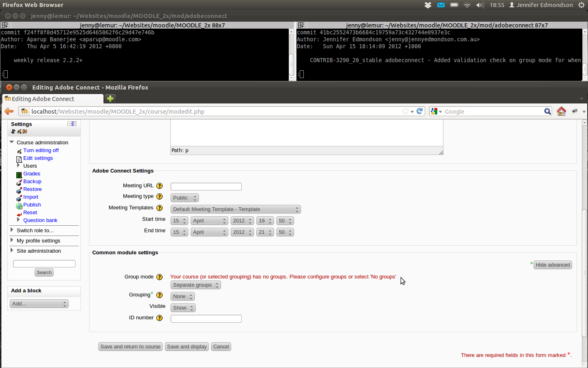The width and height of the screenshot is (588, 368).
Task: Expand Site administration section
Action: [x=12, y=251]
